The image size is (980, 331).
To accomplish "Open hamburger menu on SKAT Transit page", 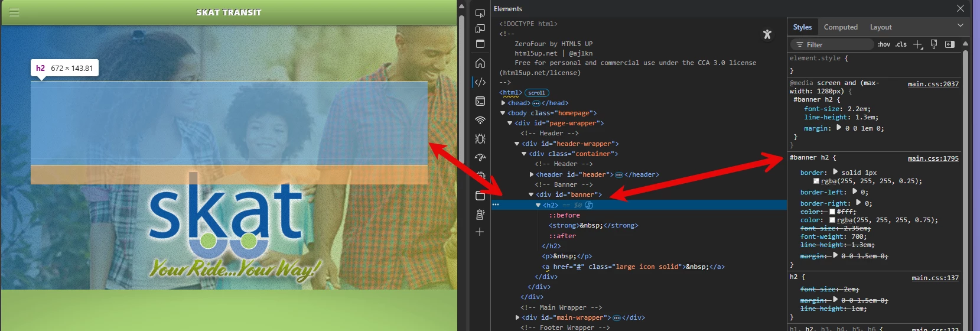I will click(14, 12).
